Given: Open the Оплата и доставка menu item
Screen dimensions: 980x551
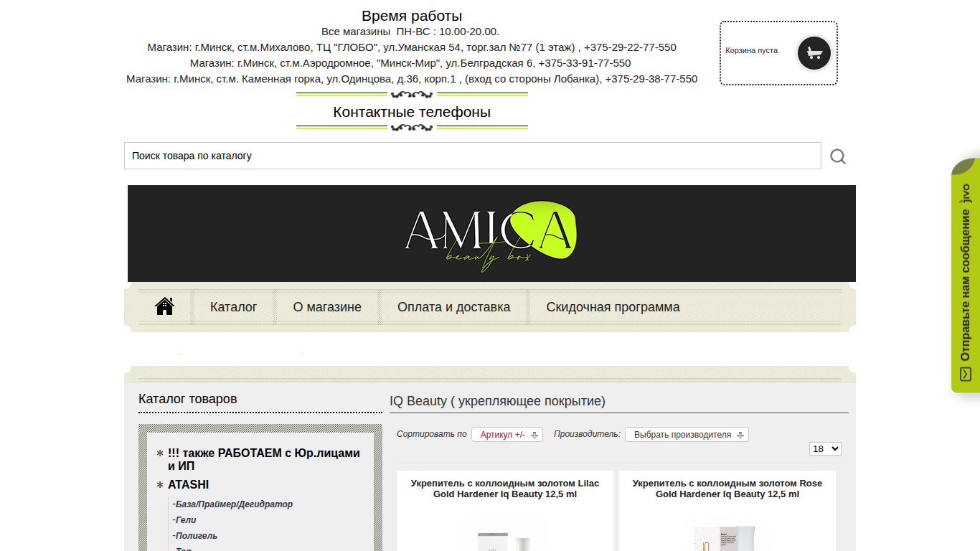Looking at the screenshot, I should point(454,307).
